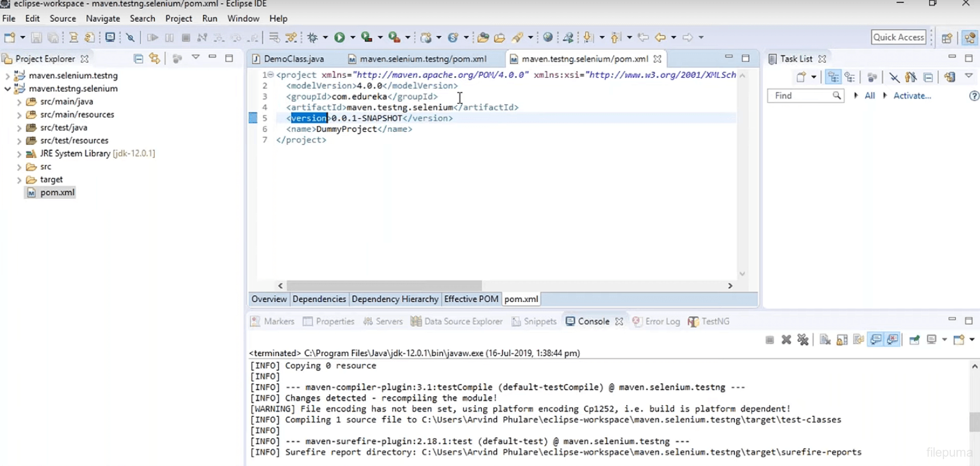Click the Quick Access box
980x466 pixels.
pos(898,37)
